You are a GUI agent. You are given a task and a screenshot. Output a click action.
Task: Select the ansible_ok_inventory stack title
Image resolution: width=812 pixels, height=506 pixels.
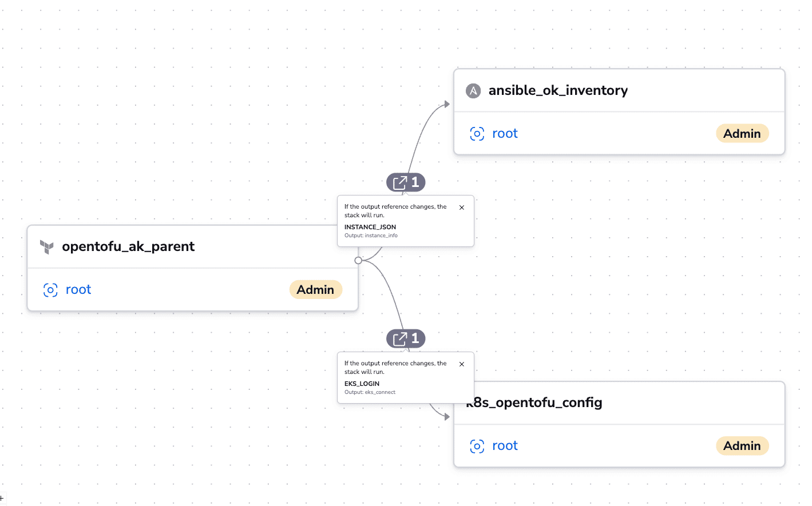click(x=558, y=90)
